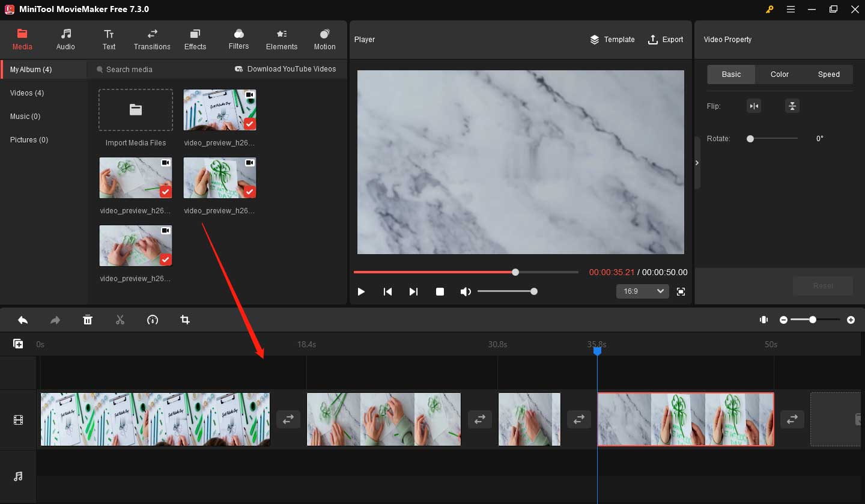Add a new track
The height and width of the screenshot is (504, 865).
(18, 344)
